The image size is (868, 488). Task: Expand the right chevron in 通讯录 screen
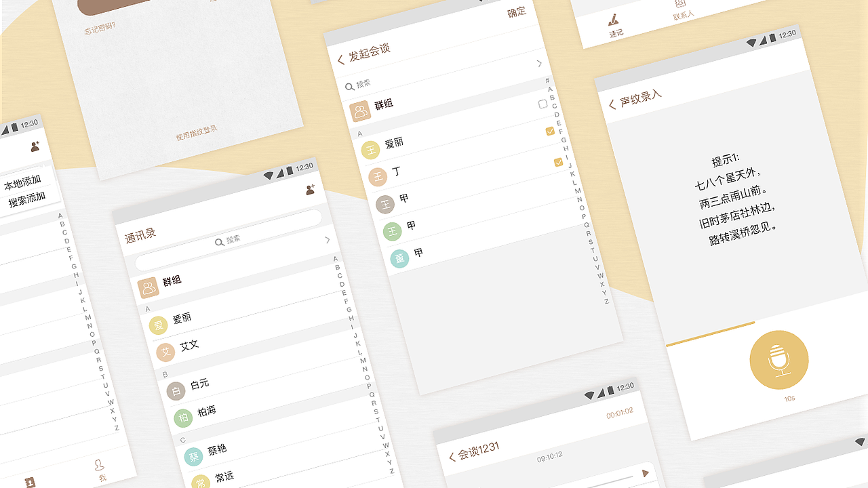pyautogui.click(x=328, y=240)
